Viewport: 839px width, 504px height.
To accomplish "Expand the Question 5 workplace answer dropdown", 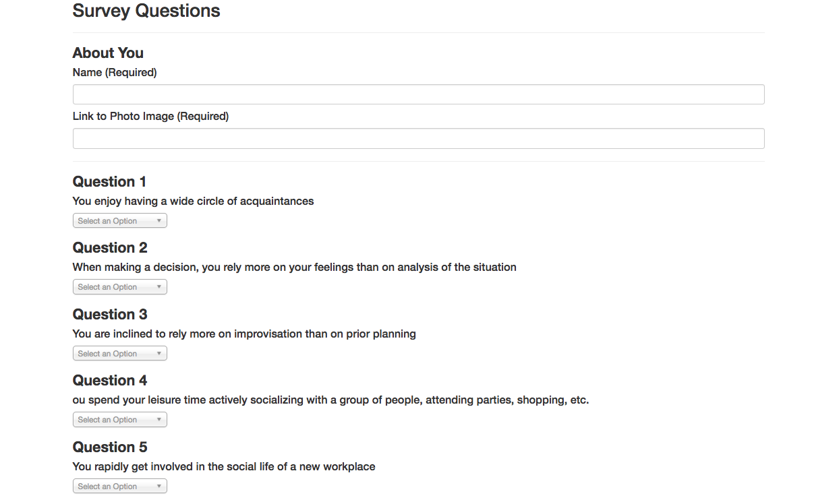I will 120,486.
